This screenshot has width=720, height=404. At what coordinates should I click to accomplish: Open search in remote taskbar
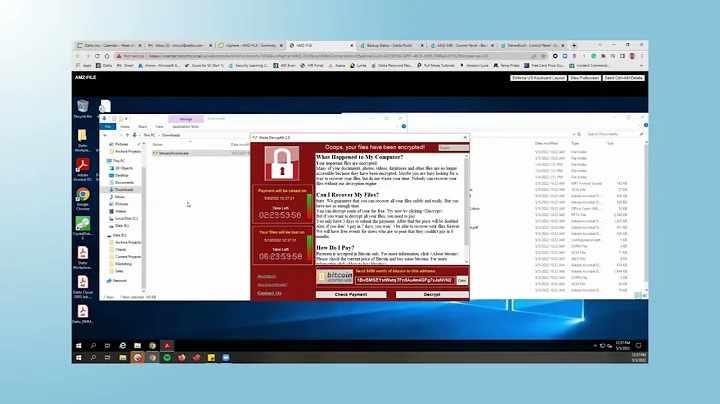[x=93, y=345]
